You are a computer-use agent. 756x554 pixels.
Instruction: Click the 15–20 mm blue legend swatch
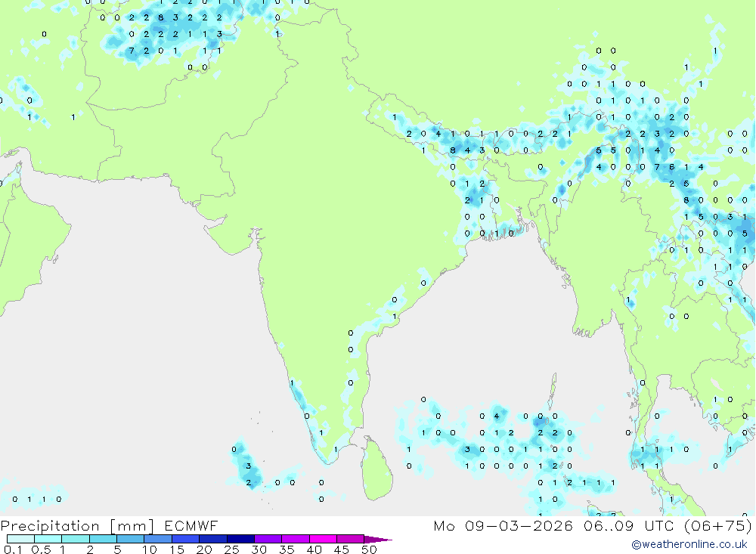[186, 539]
